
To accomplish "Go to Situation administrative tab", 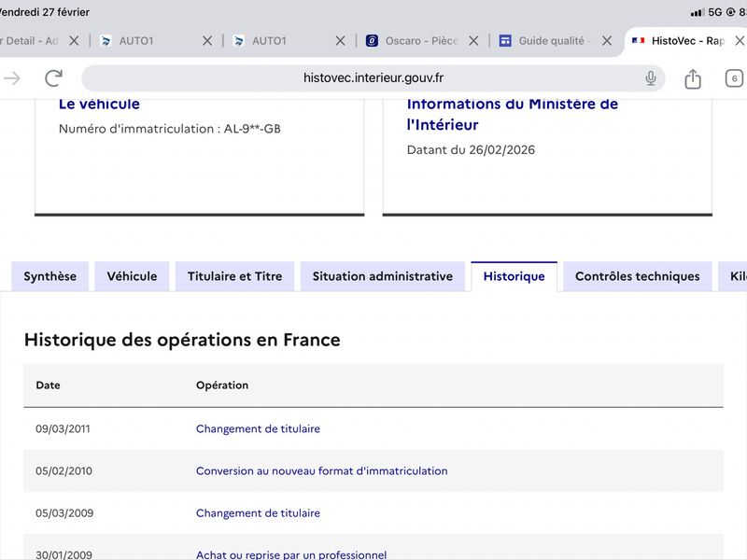I will coord(382,276).
